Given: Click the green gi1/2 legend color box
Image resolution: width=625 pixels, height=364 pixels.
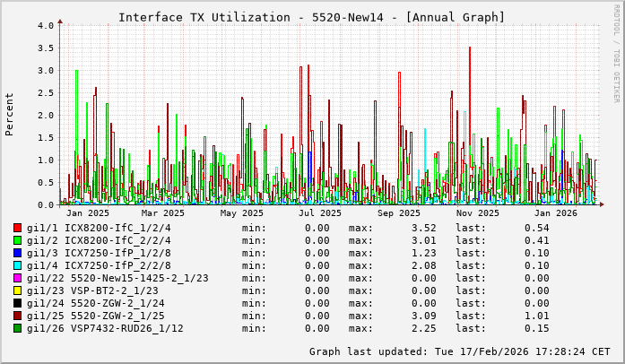Looking at the screenshot, I should [18, 240].
